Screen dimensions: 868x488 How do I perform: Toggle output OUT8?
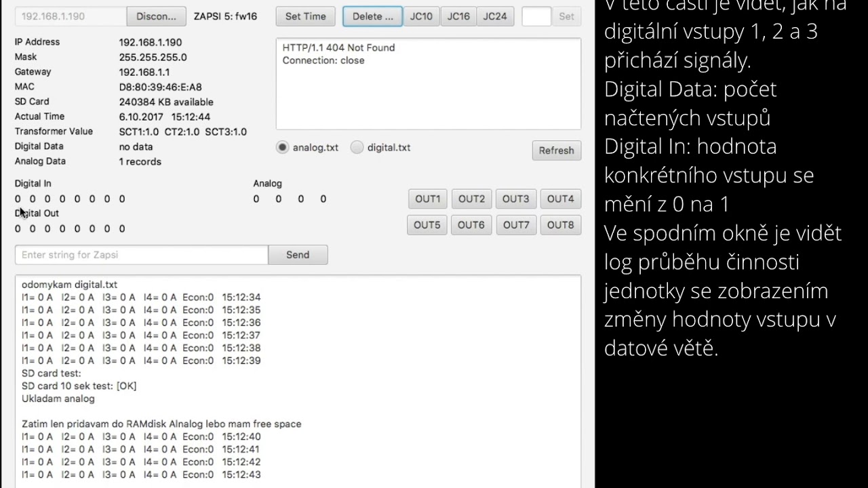coord(560,225)
